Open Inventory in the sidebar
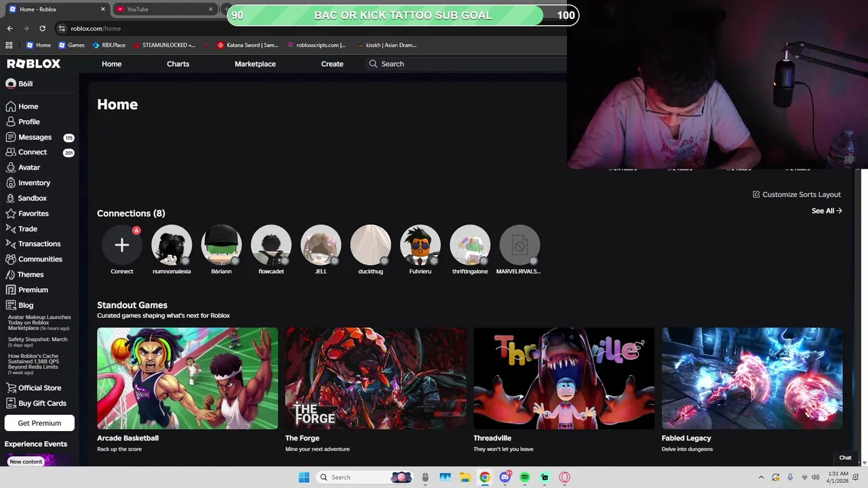 [x=28, y=183]
